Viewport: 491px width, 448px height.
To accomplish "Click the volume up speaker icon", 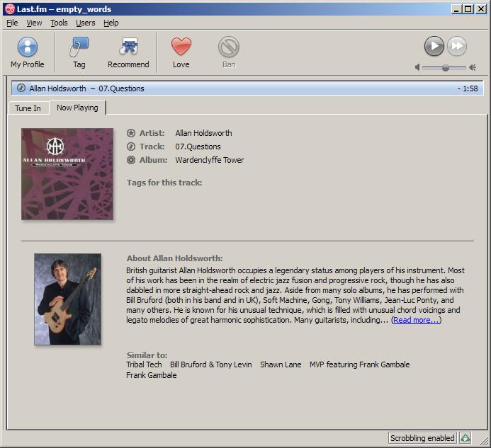I will point(473,67).
